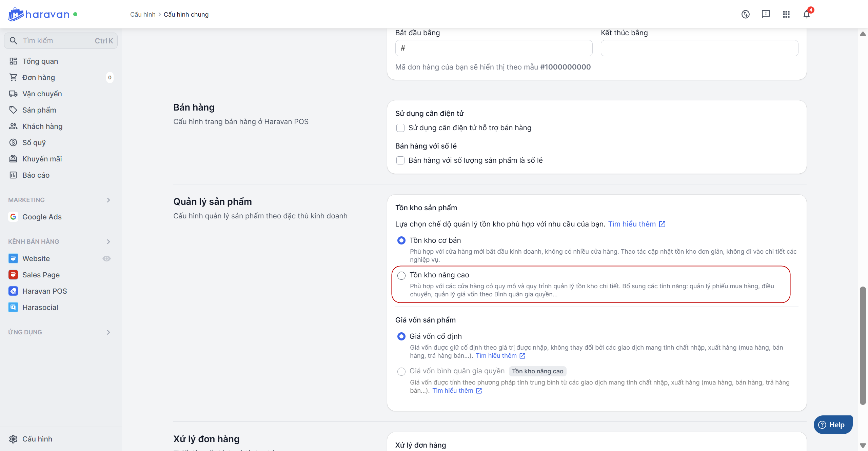The image size is (868, 451).
Task: Toggle Website visibility eye icon
Action: pos(106,258)
